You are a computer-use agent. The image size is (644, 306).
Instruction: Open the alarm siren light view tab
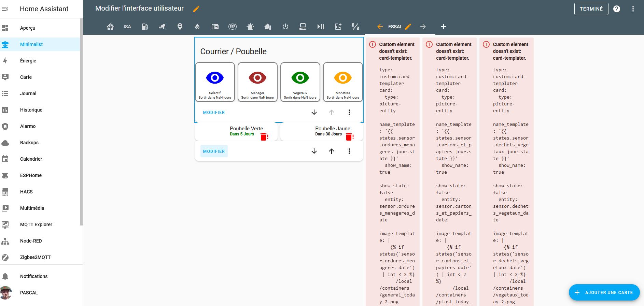click(250, 27)
